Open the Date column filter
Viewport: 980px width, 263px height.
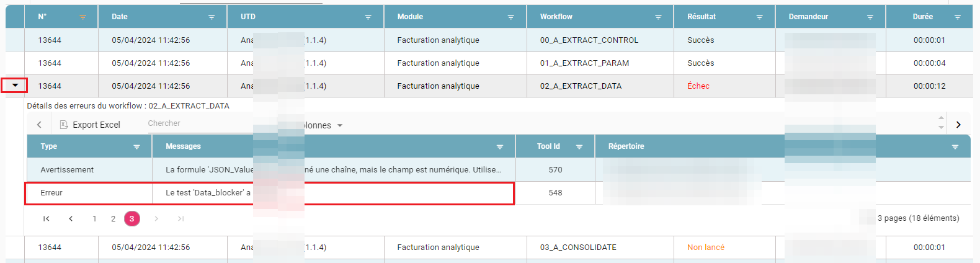click(x=212, y=17)
